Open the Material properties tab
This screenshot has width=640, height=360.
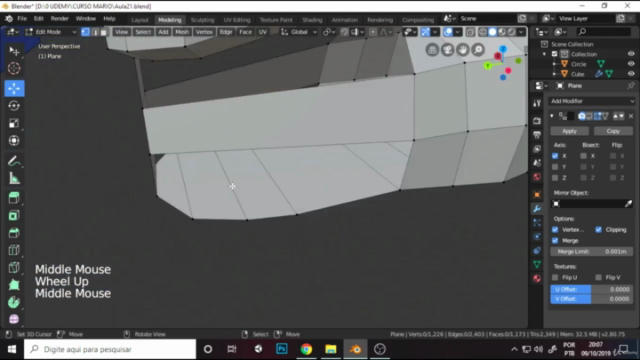click(x=537, y=278)
